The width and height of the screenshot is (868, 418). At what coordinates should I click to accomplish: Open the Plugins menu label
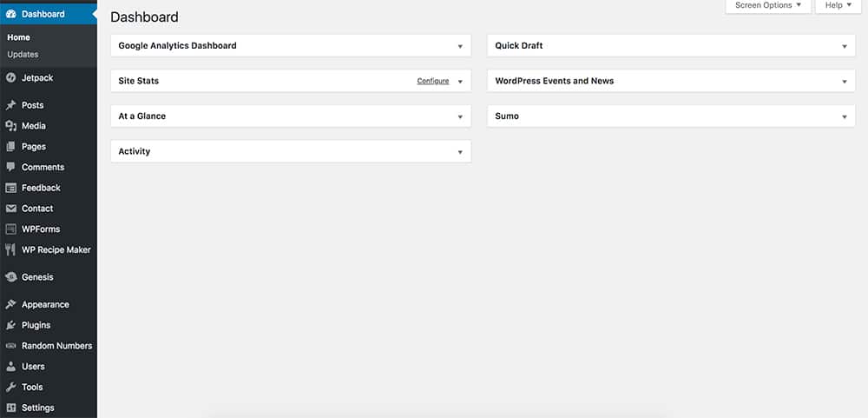click(36, 325)
